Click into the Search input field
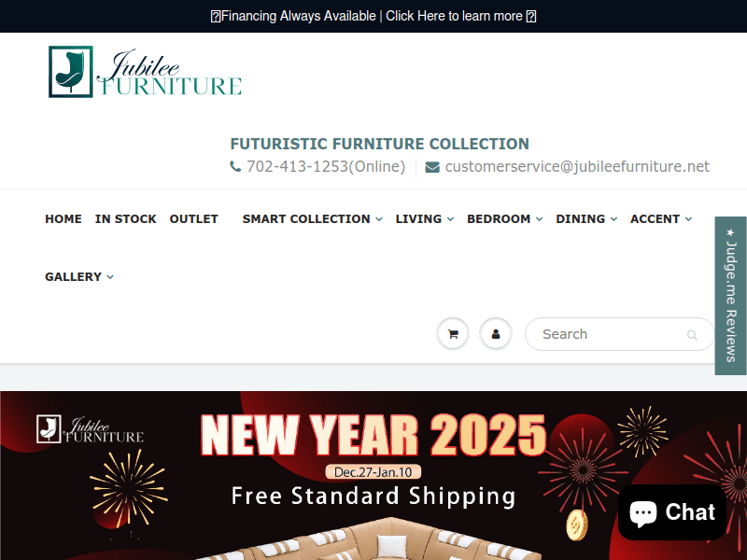747x560 pixels. [607, 334]
